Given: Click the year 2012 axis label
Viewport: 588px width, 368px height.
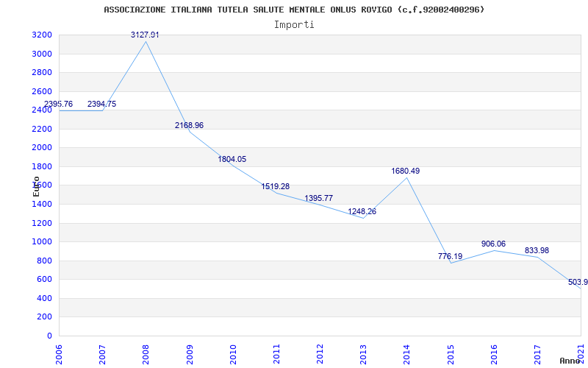Looking at the screenshot, I should [320, 355].
